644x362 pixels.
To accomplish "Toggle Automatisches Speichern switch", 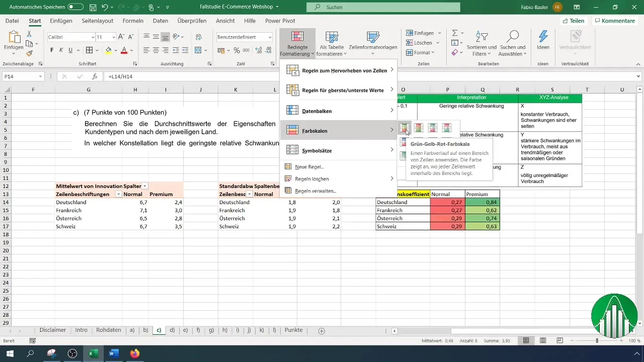I will point(75,7).
